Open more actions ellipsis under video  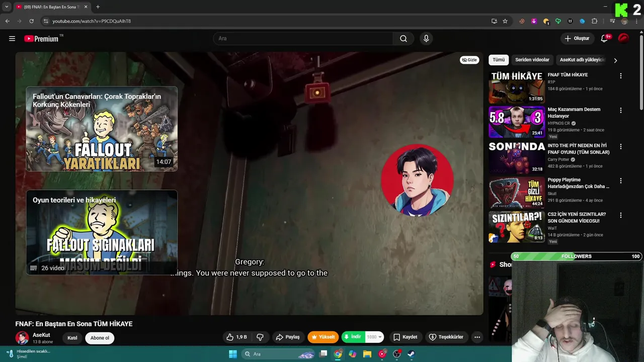[x=477, y=337]
